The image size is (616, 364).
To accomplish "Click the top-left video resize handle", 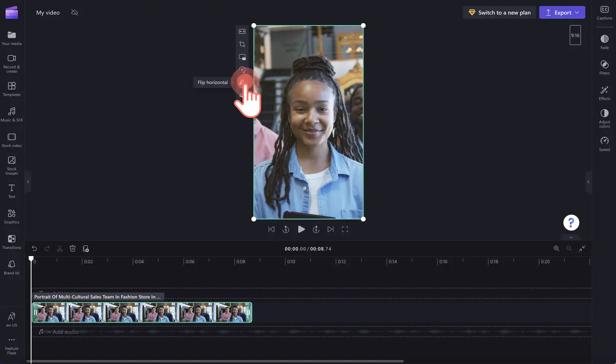I will tap(254, 25).
